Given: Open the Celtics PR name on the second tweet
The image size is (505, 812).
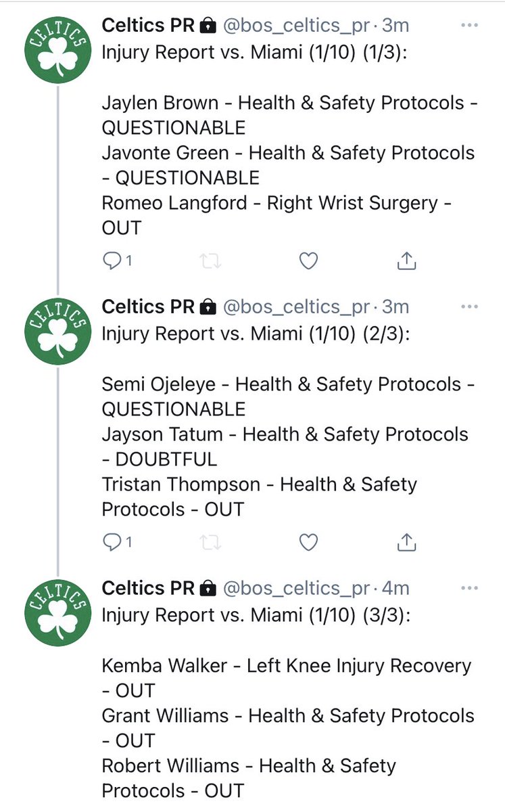Looking at the screenshot, I should click(x=148, y=306).
